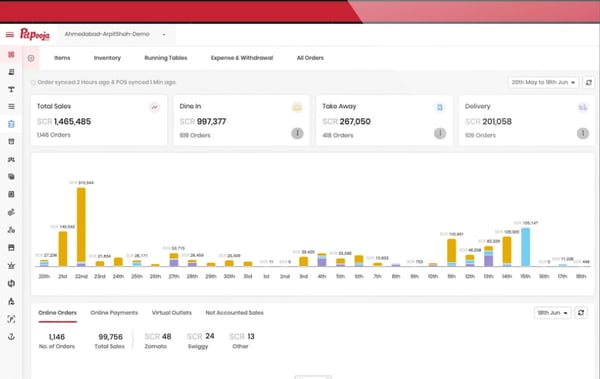This screenshot has width=600, height=379.
Task: Open the 18th Jun date dropdown
Action: point(553,313)
